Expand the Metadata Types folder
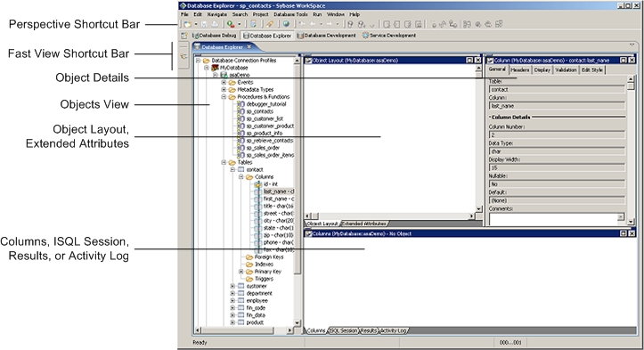Image resolution: width=644 pixels, height=350 pixels. [x=224, y=90]
